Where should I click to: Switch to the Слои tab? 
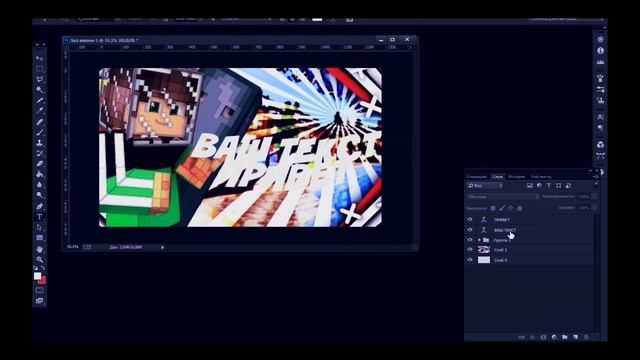[x=498, y=177]
